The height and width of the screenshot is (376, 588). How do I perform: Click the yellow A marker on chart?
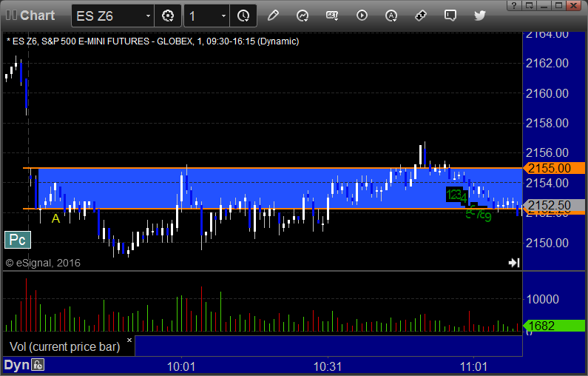(x=55, y=218)
